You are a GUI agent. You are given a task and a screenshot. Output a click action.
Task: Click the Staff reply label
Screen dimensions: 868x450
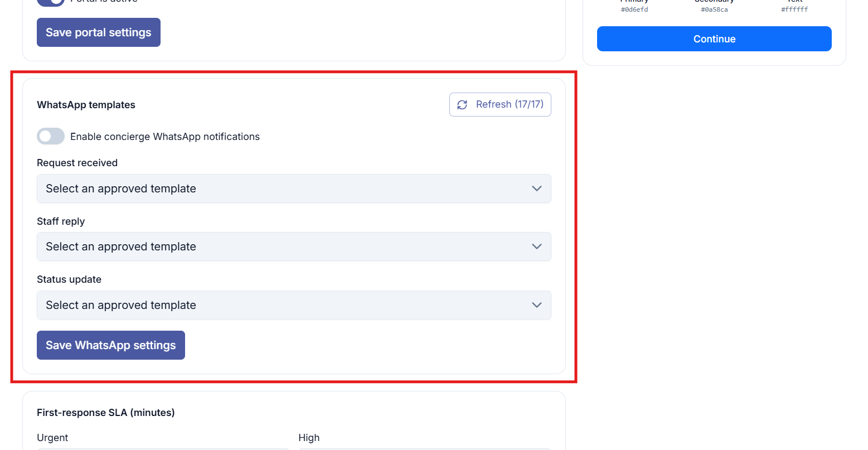[x=61, y=221]
